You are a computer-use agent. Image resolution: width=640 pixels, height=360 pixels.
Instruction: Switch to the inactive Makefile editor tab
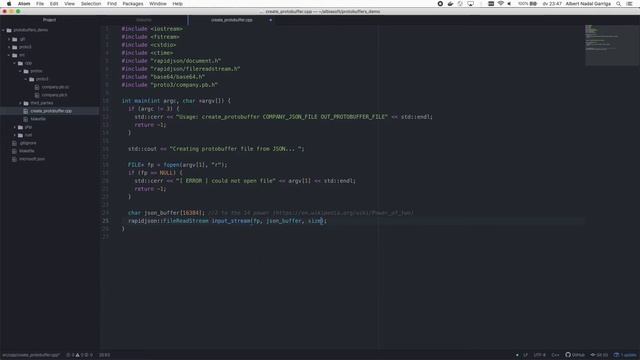[144, 20]
